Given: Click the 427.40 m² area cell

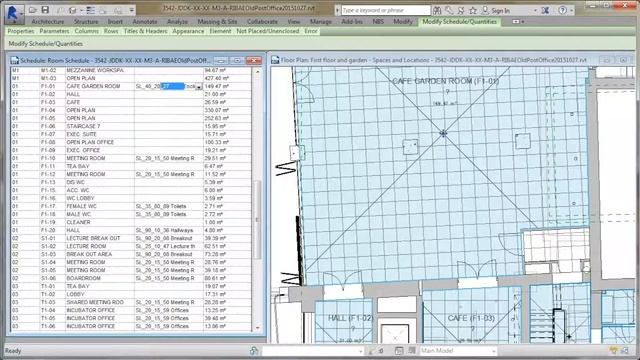Looking at the screenshot, I should click(227, 78).
